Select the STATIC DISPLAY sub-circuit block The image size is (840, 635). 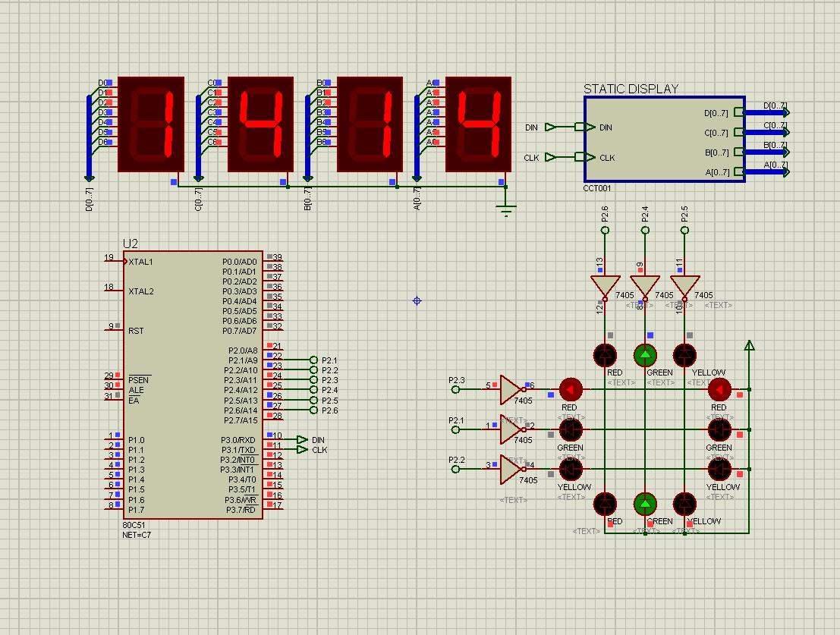664,139
